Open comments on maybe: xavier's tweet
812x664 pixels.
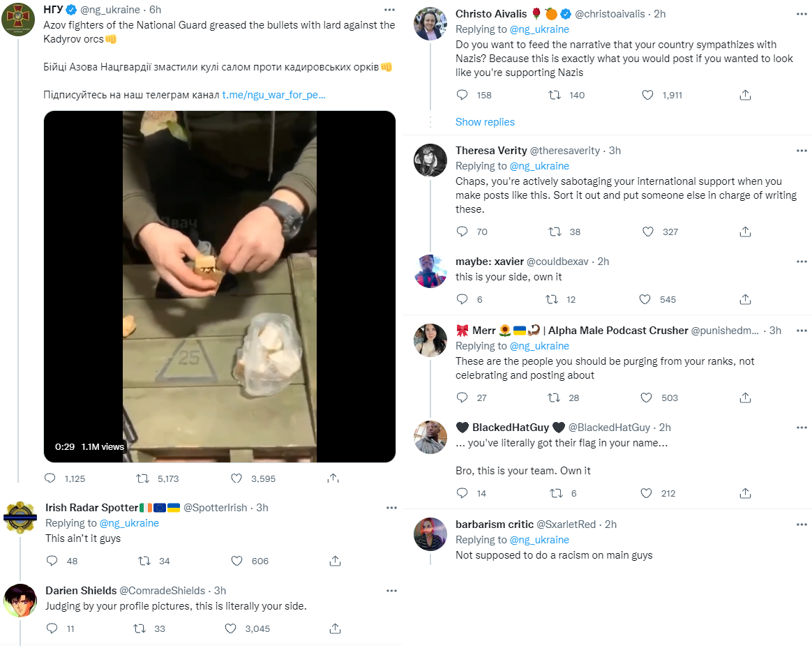click(462, 299)
